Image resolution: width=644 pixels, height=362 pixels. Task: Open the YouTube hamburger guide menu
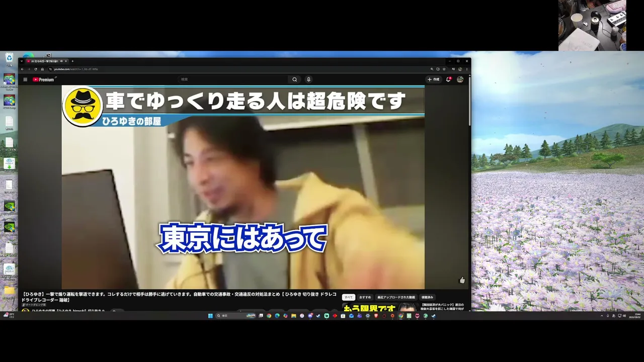[25, 79]
